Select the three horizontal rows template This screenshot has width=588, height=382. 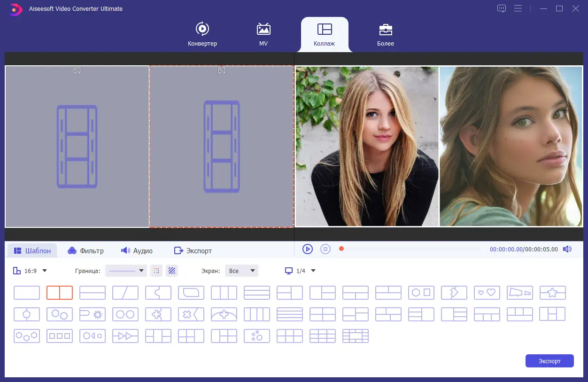tap(257, 293)
